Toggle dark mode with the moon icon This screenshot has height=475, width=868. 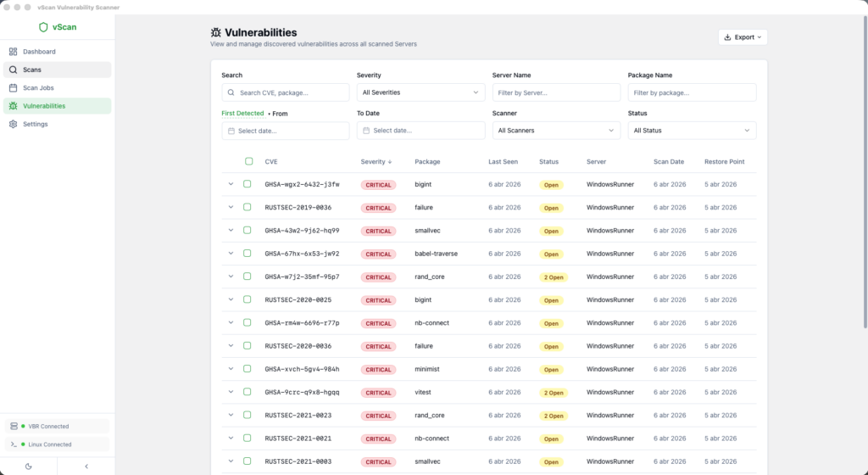point(29,467)
